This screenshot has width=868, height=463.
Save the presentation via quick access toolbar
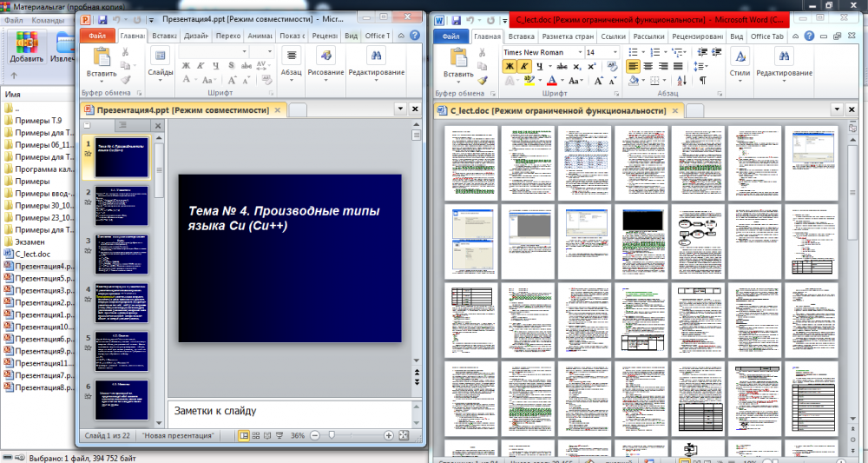click(102, 19)
